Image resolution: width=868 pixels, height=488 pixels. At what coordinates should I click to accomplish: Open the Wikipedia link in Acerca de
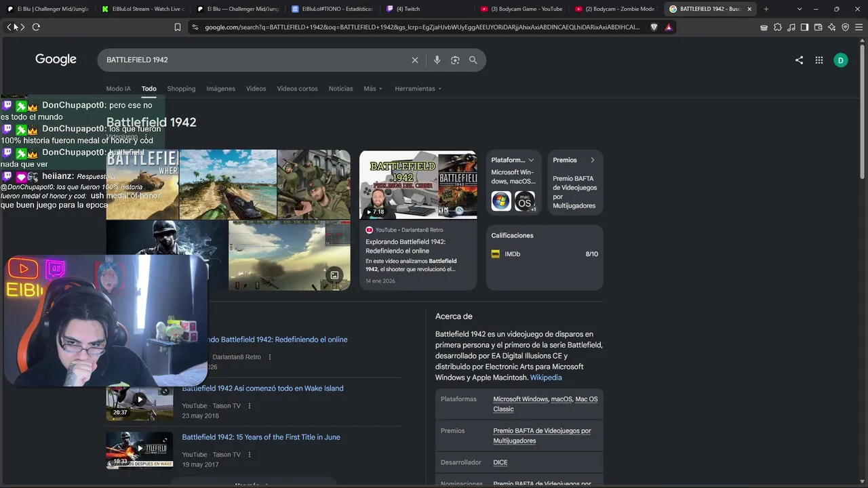coord(546,378)
